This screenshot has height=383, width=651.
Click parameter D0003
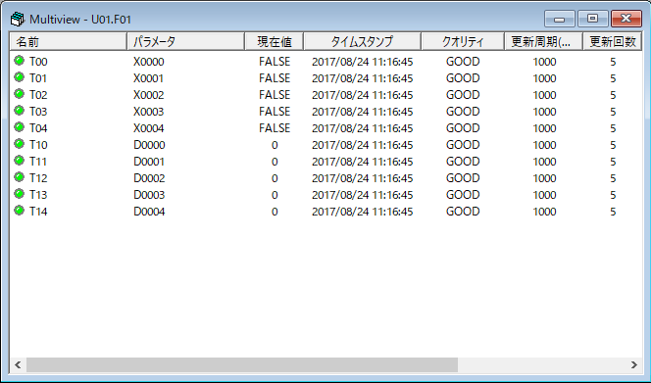[149, 194]
